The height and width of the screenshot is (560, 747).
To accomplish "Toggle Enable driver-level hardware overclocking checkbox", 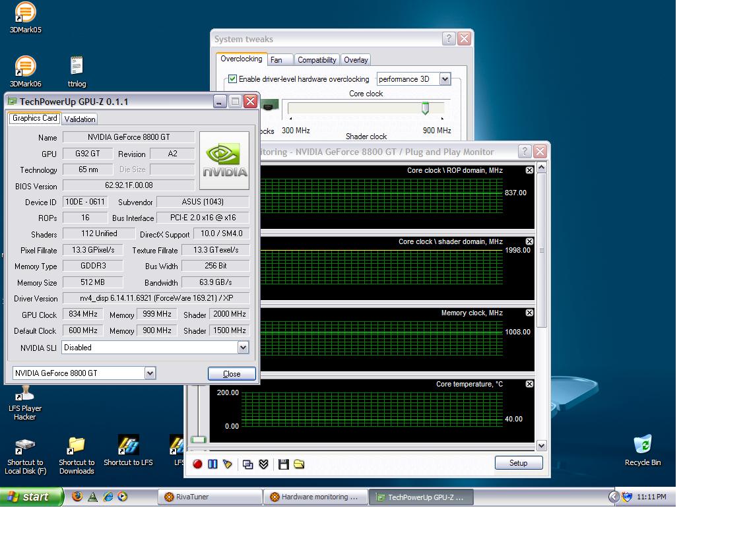I will click(232, 78).
